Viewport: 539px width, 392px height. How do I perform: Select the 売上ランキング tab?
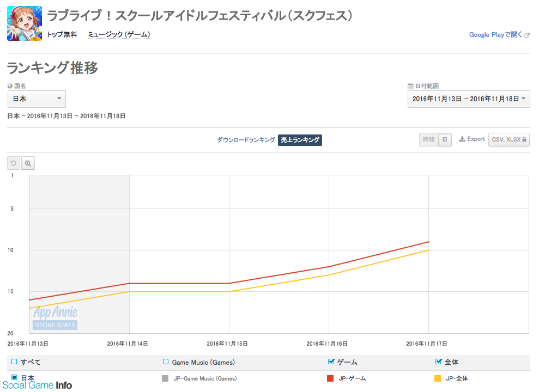tap(300, 140)
